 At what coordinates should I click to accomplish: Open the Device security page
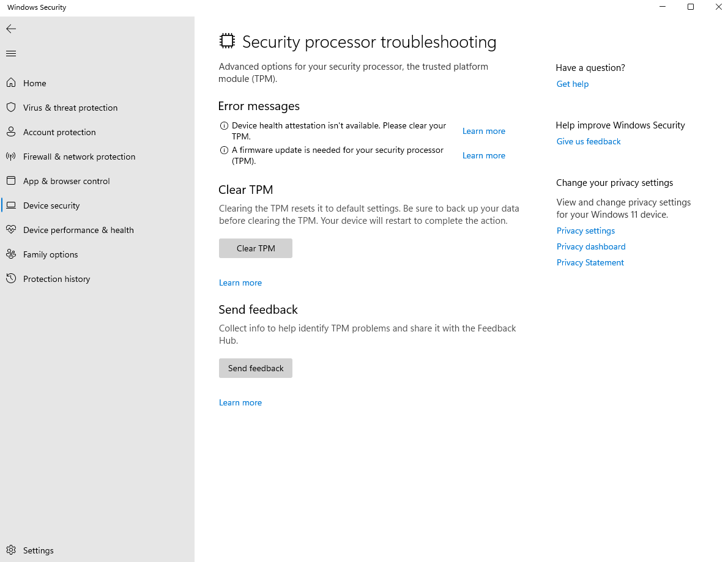click(51, 205)
